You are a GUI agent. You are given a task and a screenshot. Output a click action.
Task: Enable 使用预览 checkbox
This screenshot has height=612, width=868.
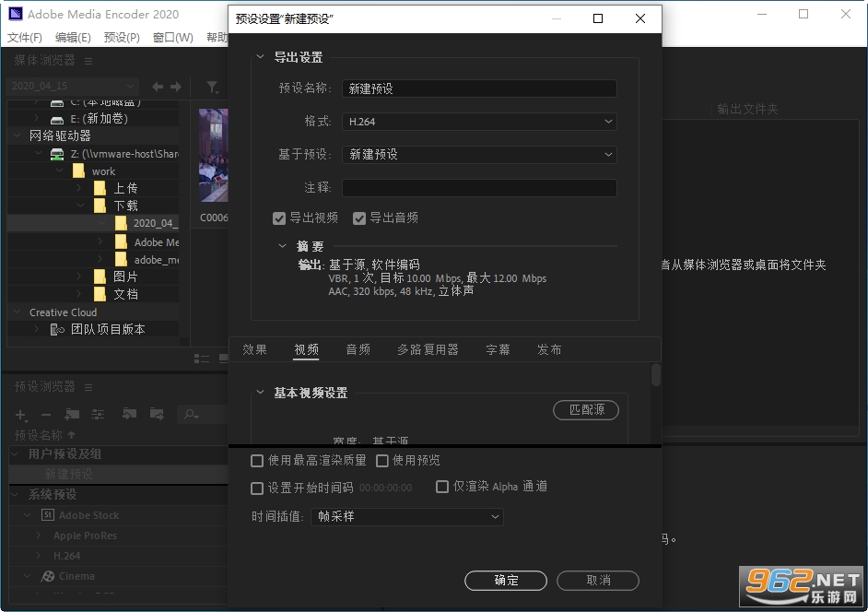point(382,461)
